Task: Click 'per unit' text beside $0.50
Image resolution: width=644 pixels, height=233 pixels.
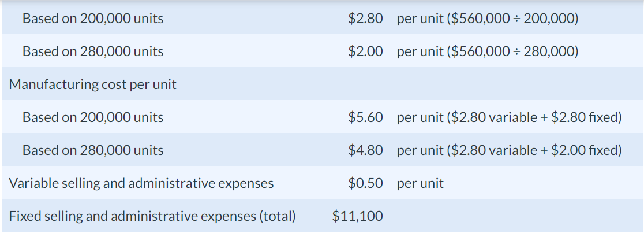Action: [420, 183]
